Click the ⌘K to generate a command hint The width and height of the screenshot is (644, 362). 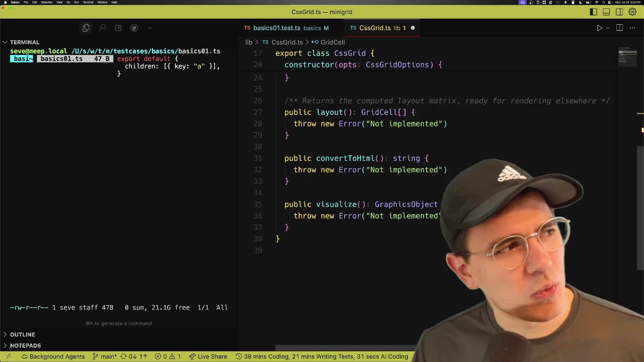pos(119,323)
